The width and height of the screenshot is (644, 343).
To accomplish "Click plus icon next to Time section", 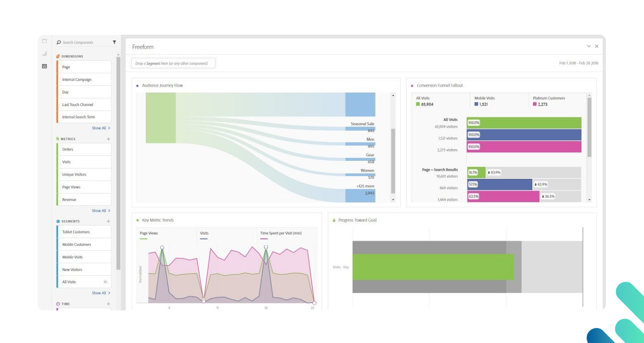I will 108,304.
